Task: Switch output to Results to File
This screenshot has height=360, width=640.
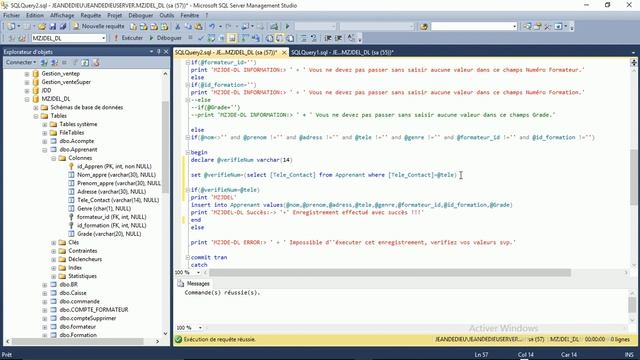Action: (290, 38)
